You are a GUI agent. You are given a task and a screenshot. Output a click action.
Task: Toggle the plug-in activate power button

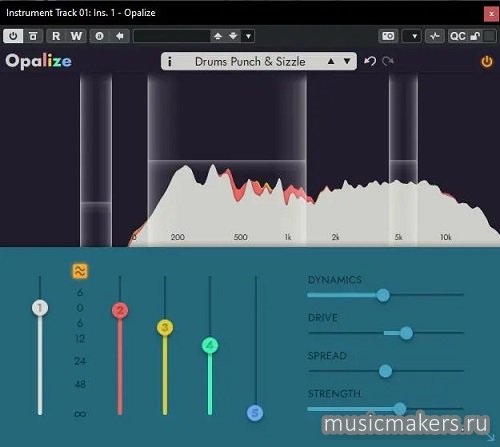click(x=13, y=36)
